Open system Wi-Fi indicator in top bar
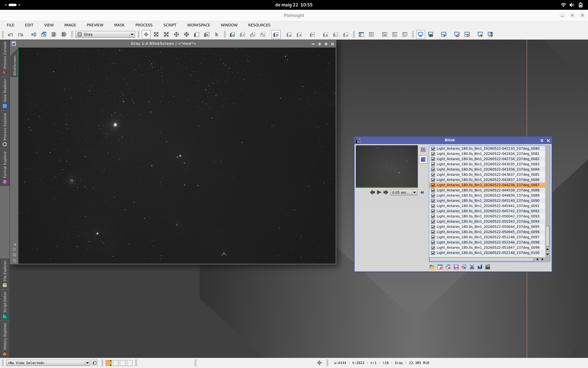Screen dimensions: 588x368 563,5
